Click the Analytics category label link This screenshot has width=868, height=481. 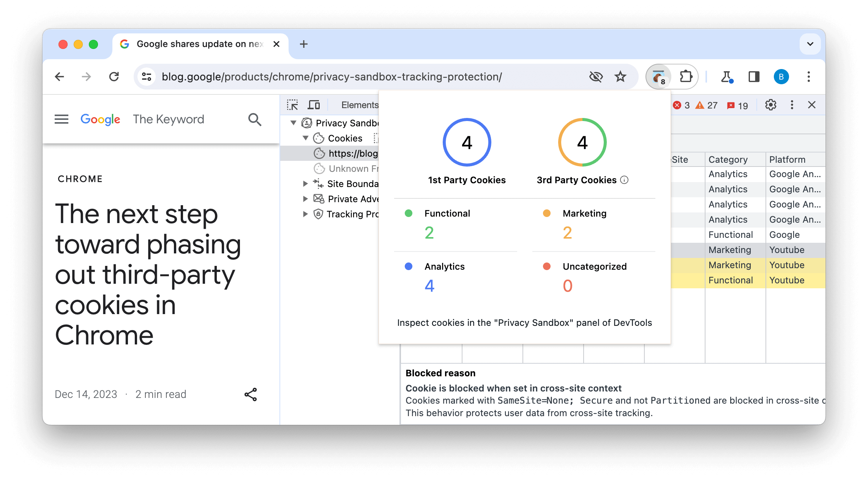coord(444,267)
